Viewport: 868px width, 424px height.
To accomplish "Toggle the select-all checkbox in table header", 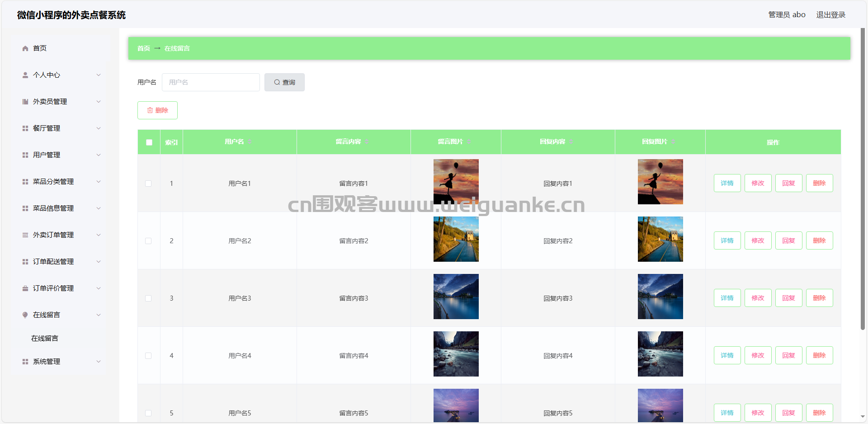I will click(149, 142).
